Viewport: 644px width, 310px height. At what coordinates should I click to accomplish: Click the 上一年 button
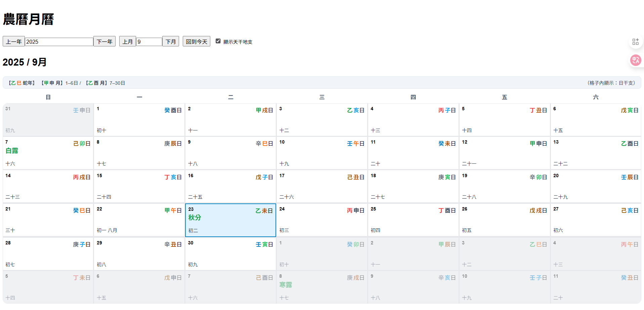click(x=14, y=41)
